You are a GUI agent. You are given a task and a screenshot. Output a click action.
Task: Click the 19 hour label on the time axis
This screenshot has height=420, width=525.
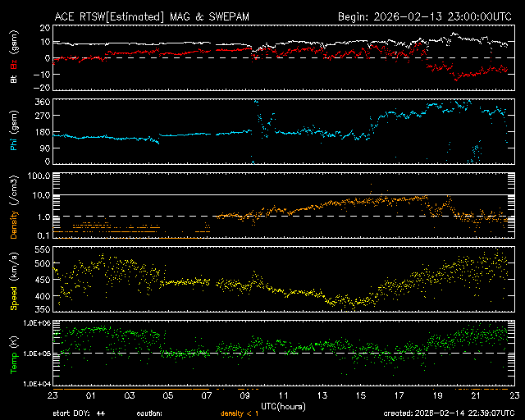click(437, 395)
